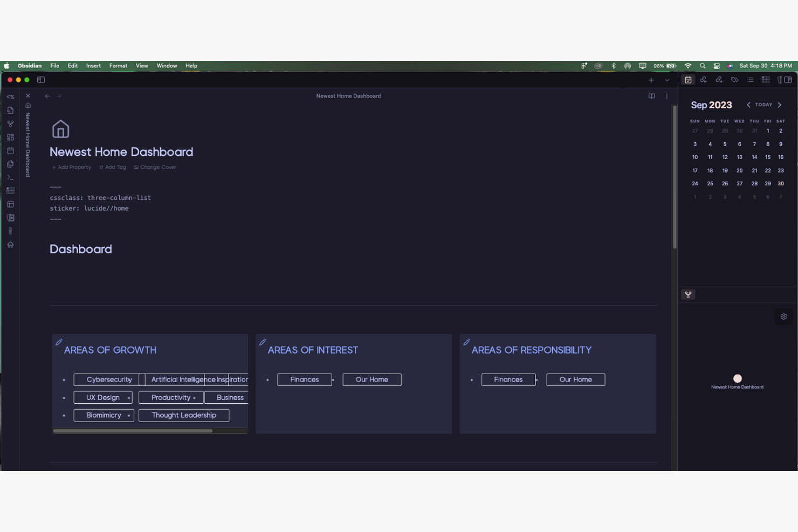Click the Areas of Growth horizontal scrollbar
The width and height of the screenshot is (798, 532).
[x=133, y=431]
